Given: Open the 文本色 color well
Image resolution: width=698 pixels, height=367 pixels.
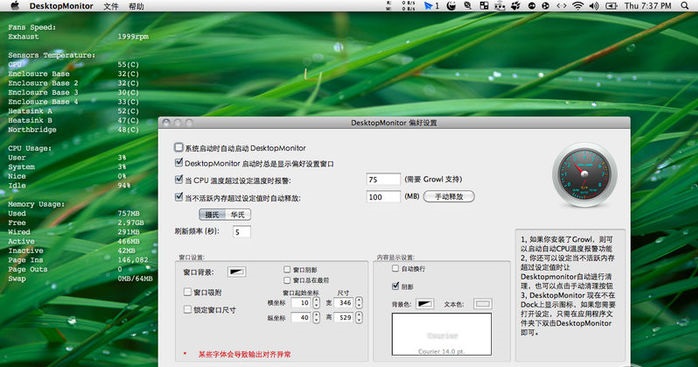Looking at the screenshot, I should tap(483, 304).
